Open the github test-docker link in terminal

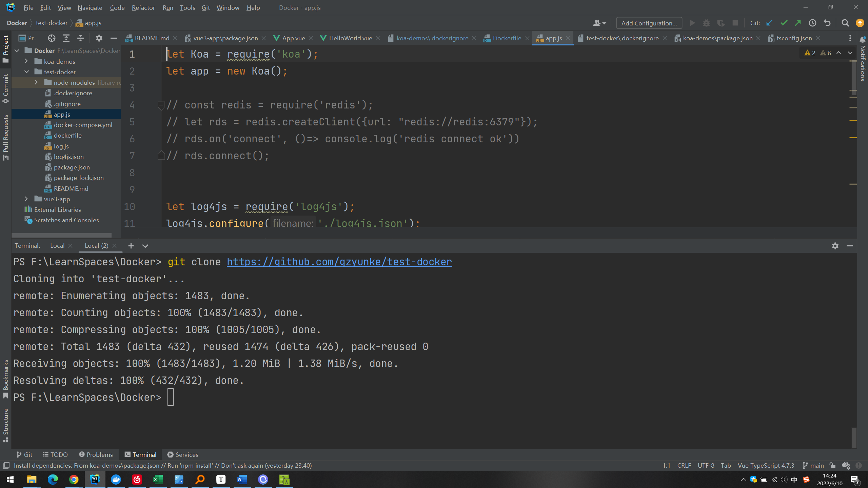point(339,262)
